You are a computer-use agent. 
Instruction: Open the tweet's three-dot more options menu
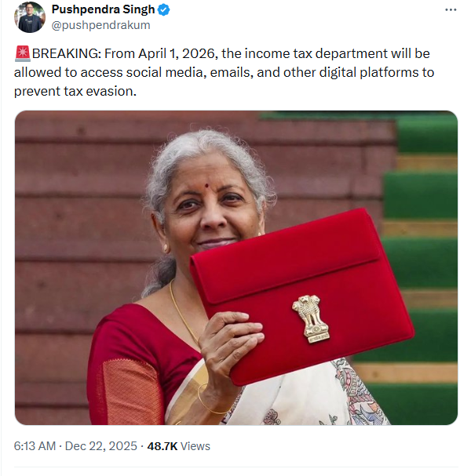450,10
